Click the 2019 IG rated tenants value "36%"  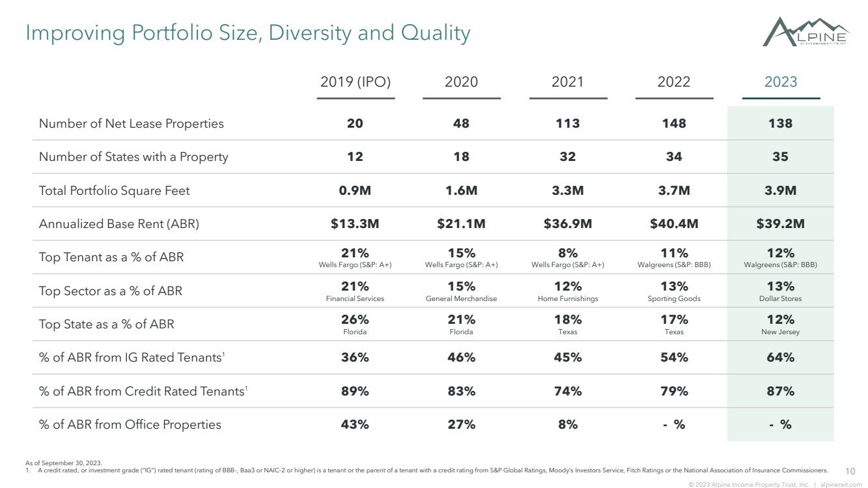point(355,357)
